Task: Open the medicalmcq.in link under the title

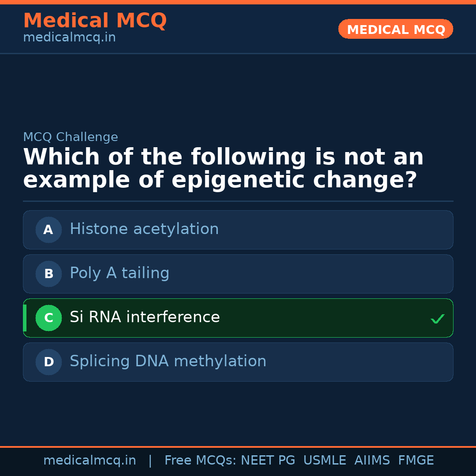Action: [69, 38]
